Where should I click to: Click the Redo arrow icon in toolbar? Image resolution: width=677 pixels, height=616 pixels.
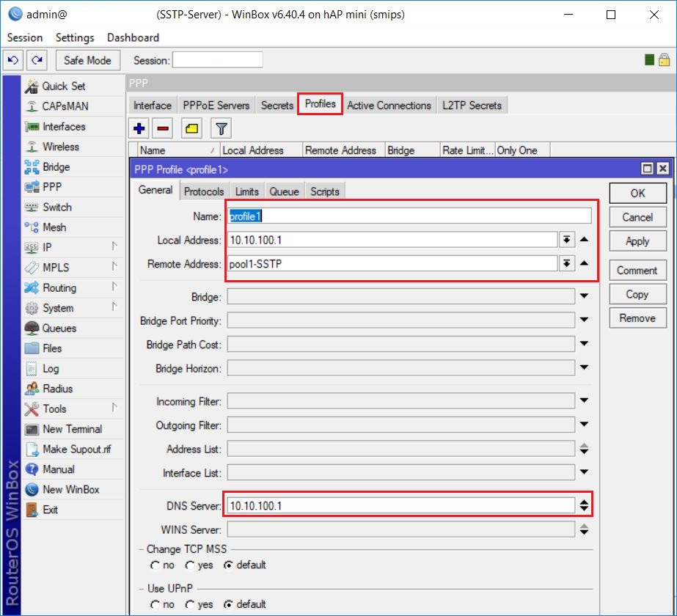point(37,60)
